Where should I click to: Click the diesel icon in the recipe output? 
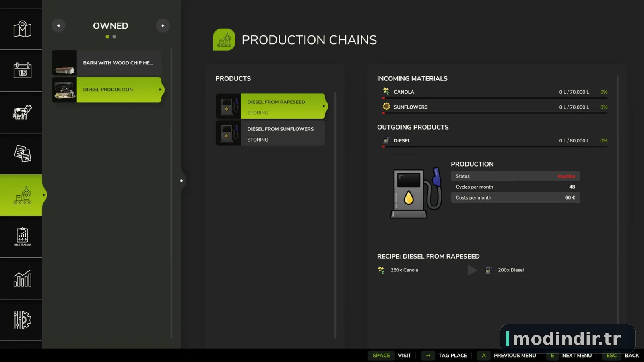[488, 270]
